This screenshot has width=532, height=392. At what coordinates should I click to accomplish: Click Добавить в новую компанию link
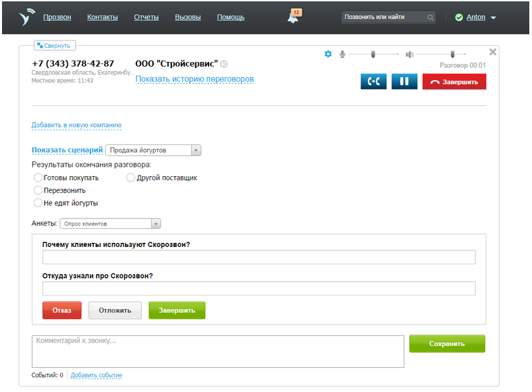pos(77,125)
